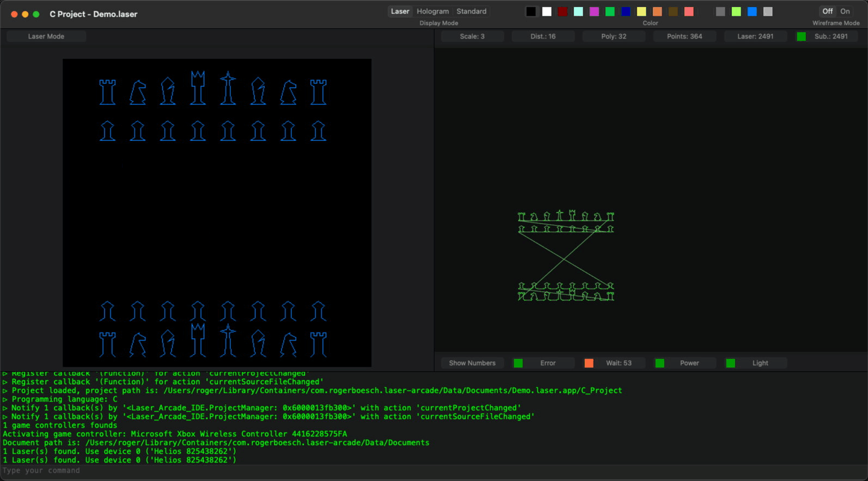Click the top-left blue rook piece
Image resolution: width=868 pixels, height=481 pixels.
107,92
